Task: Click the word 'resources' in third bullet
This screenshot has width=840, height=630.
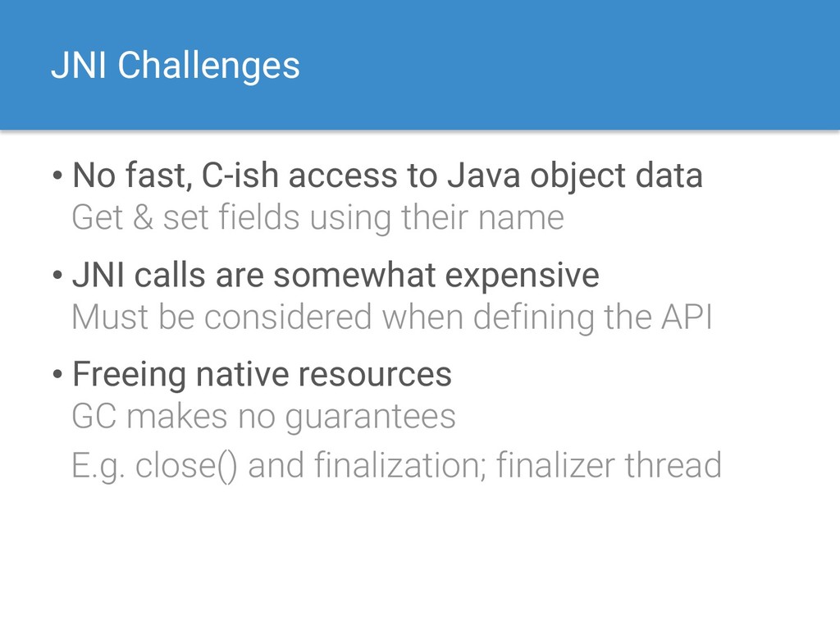Action: [374, 374]
